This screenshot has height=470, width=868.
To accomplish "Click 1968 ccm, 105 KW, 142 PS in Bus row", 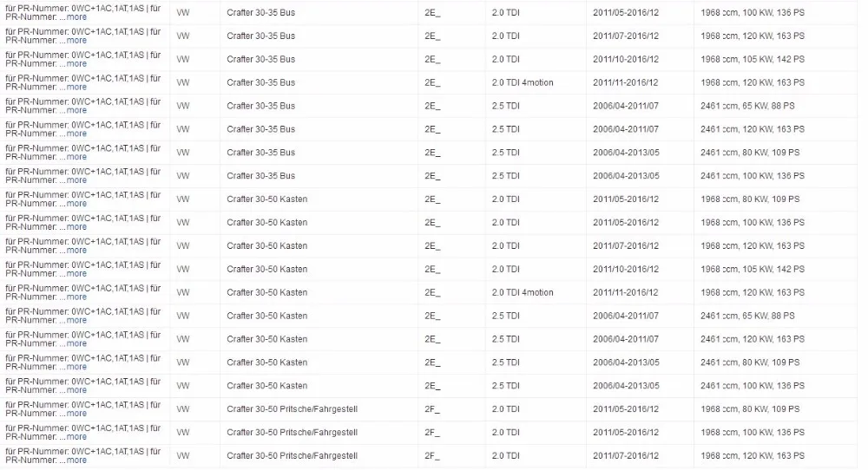I will pyautogui.click(x=753, y=59).
